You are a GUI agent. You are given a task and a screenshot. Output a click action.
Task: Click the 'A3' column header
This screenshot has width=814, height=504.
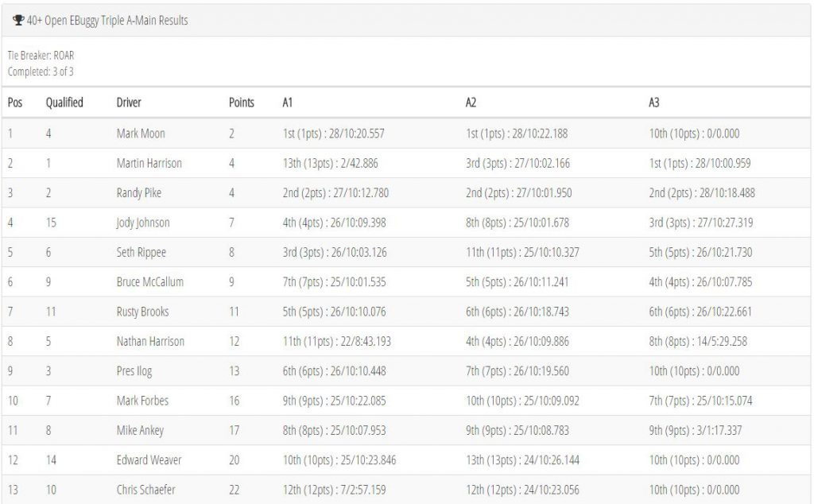click(x=654, y=103)
